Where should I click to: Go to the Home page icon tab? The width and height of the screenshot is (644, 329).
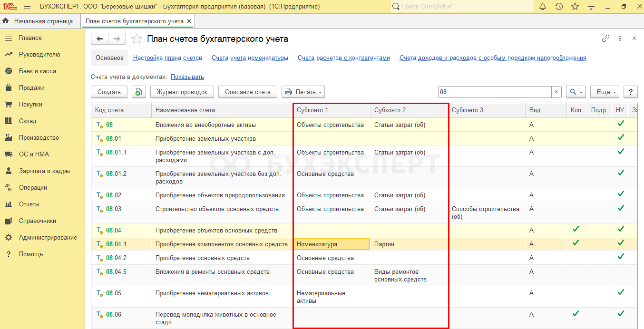[6, 21]
